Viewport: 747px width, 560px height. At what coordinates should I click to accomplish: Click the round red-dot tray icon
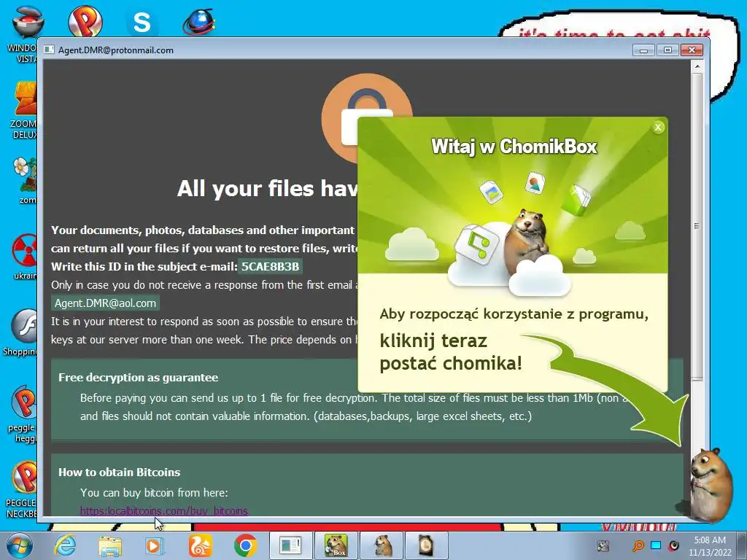(673, 545)
